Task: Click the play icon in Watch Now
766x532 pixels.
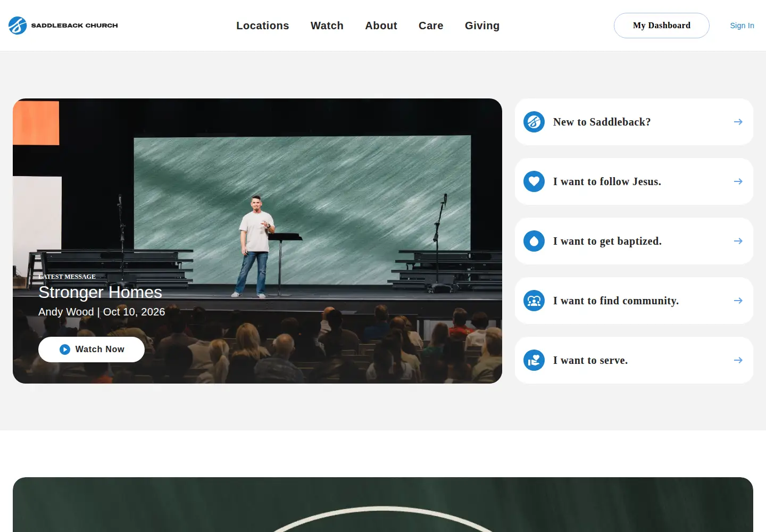Action: point(65,350)
